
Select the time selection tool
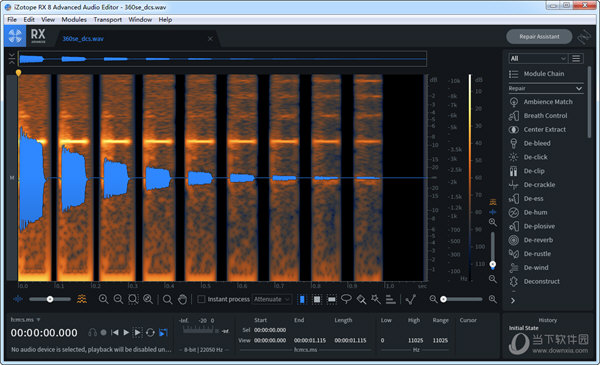[x=302, y=299]
